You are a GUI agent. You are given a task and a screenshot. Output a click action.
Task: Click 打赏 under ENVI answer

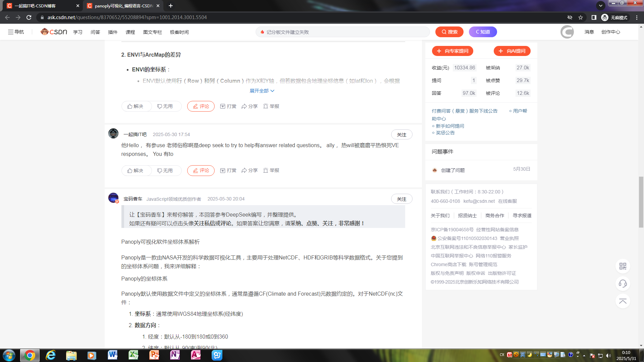coord(228,106)
